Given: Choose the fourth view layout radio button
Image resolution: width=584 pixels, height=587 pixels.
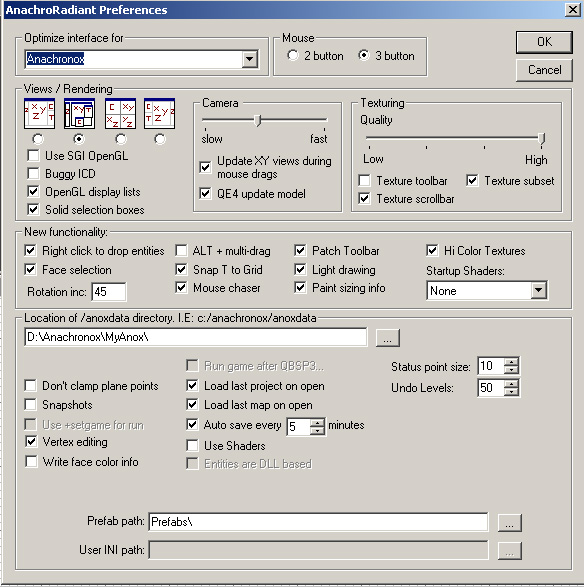Looking at the screenshot, I should tap(160, 139).
